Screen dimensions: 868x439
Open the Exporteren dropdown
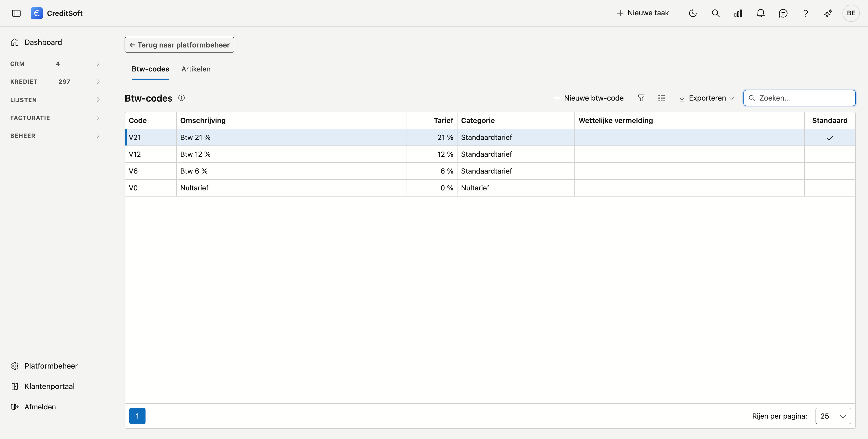click(x=706, y=98)
